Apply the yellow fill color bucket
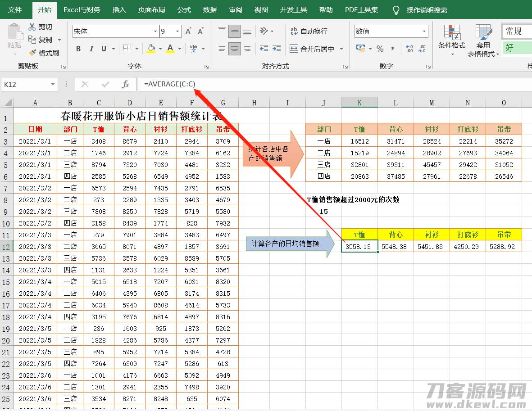The height and width of the screenshot is (411, 532). click(x=151, y=49)
